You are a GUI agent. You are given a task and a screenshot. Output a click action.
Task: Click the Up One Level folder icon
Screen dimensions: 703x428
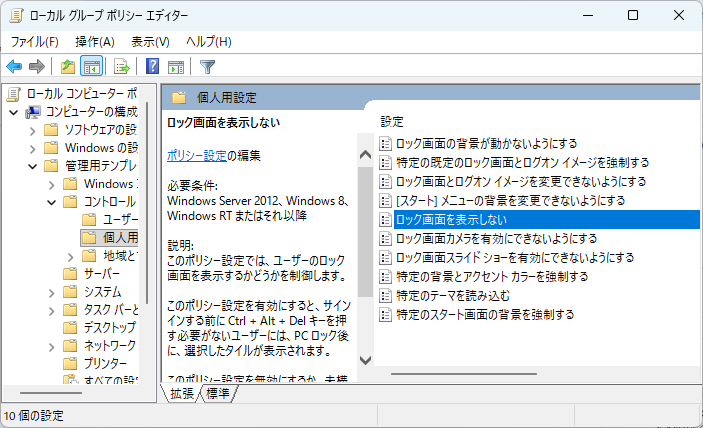(67, 67)
